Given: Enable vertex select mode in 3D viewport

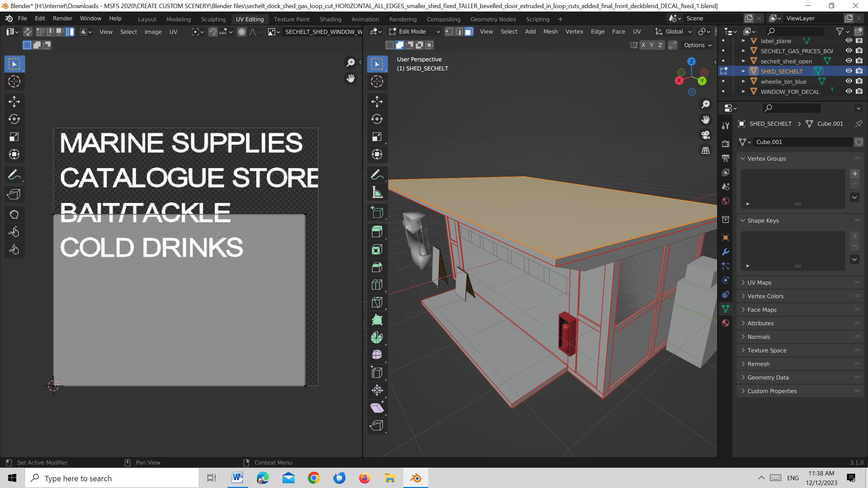Looking at the screenshot, I should (449, 32).
